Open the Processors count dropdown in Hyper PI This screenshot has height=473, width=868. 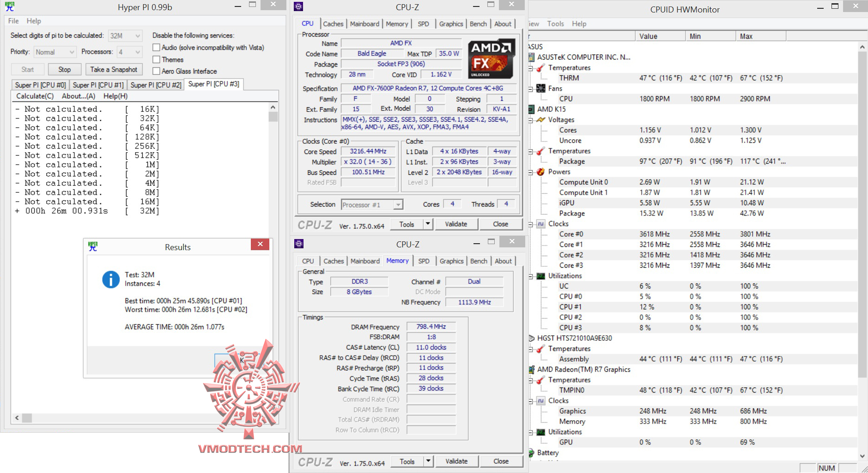point(129,52)
